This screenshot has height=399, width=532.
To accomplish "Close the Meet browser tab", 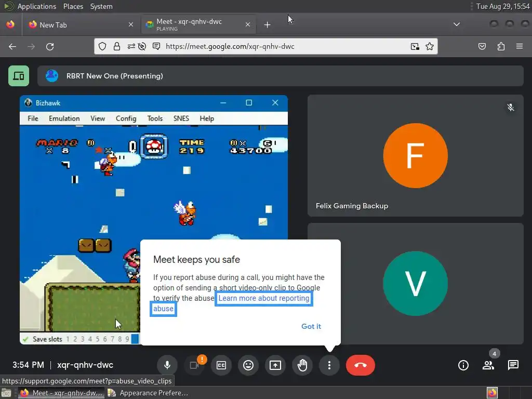I will tap(248, 24).
